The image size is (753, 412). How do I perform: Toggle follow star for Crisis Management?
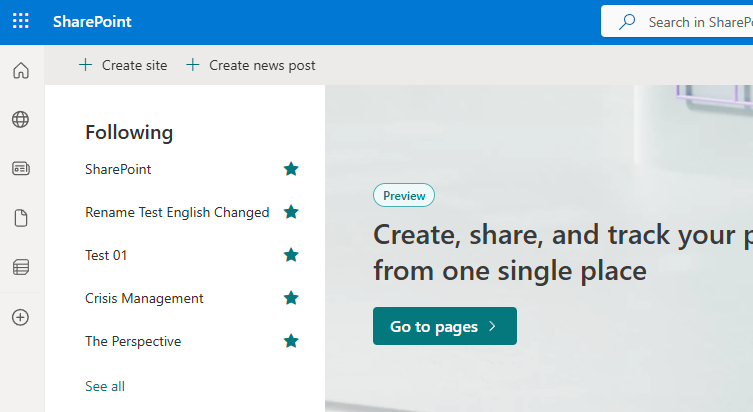(x=291, y=298)
